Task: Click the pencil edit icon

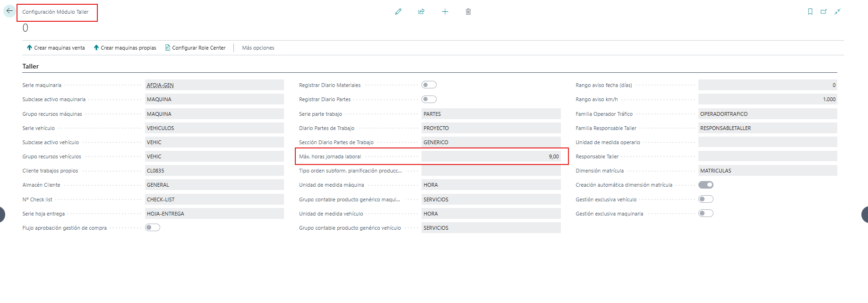Action: [398, 11]
